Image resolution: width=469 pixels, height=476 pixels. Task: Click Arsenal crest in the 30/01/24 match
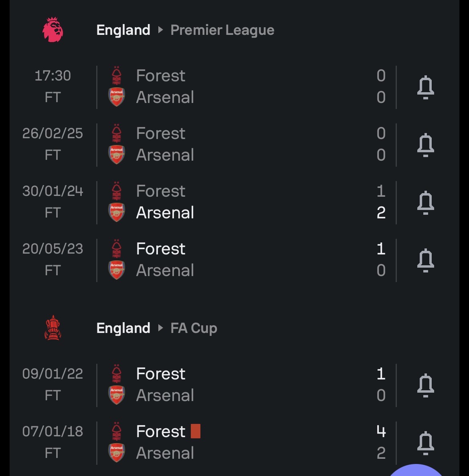click(116, 212)
